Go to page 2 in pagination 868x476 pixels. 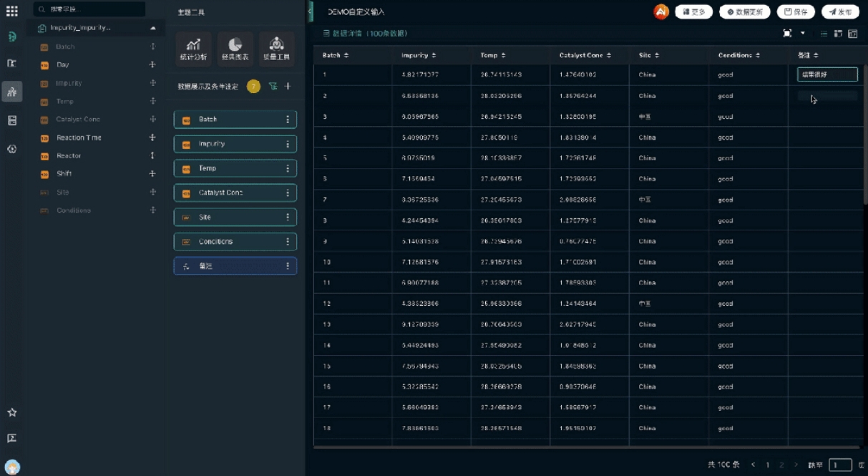tap(781, 465)
